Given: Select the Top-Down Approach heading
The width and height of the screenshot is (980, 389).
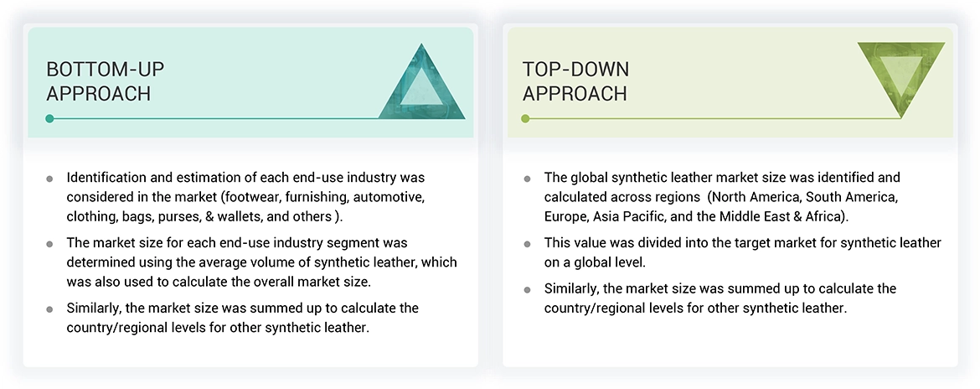Looking at the screenshot, I should 575,81.
